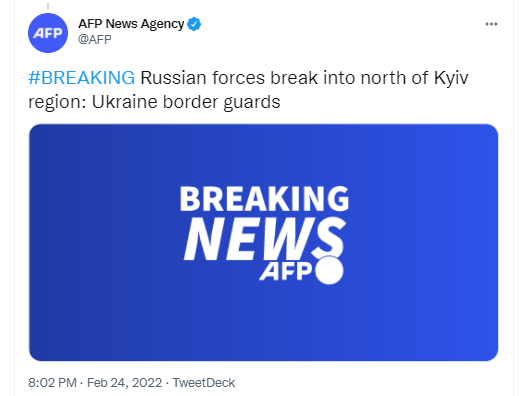Click the words Ukraine border guards
The width and height of the screenshot is (524, 396).
[x=186, y=102]
